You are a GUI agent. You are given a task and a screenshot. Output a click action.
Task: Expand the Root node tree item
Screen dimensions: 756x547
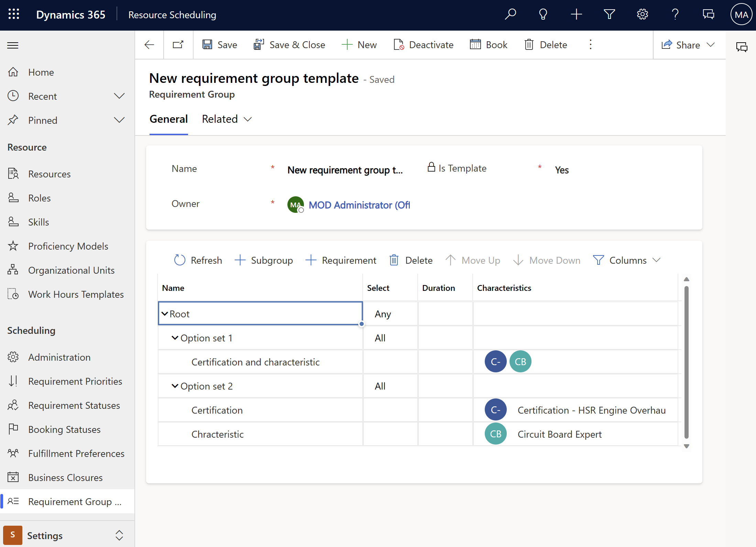pos(164,314)
